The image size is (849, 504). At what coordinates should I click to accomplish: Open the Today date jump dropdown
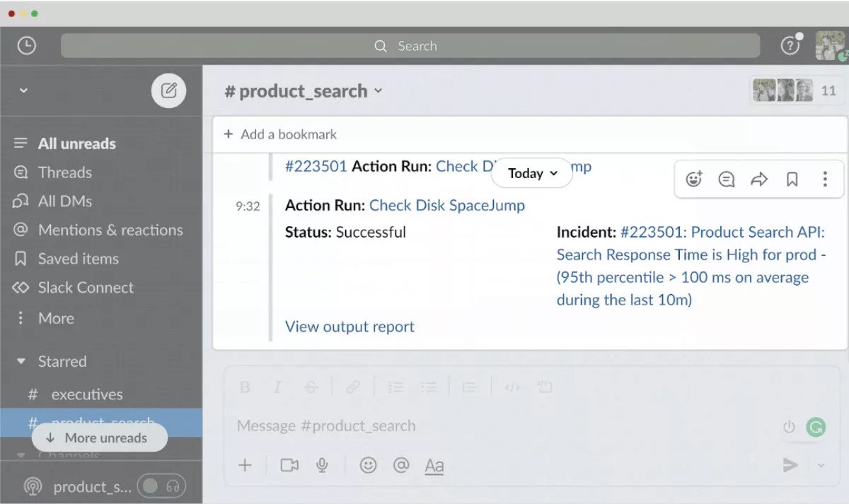(x=531, y=173)
